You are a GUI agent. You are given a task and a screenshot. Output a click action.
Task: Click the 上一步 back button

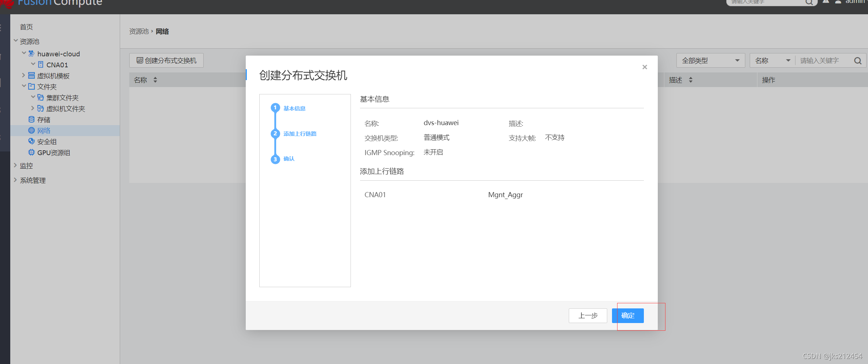tap(587, 315)
